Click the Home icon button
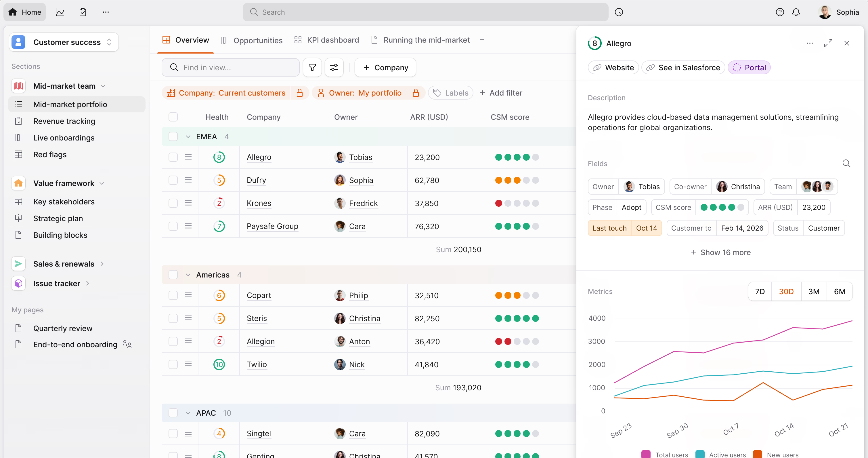 click(x=25, y=12)
